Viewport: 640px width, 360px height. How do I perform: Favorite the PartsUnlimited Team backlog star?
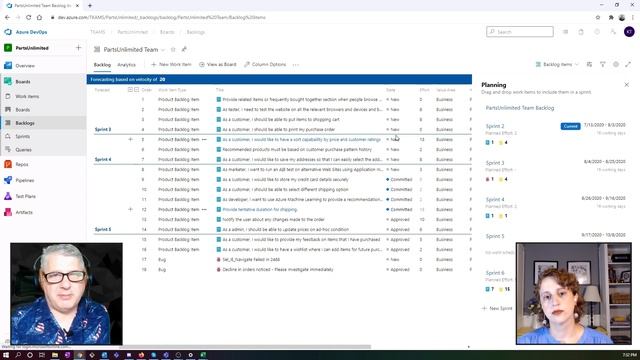click(173, 49)
